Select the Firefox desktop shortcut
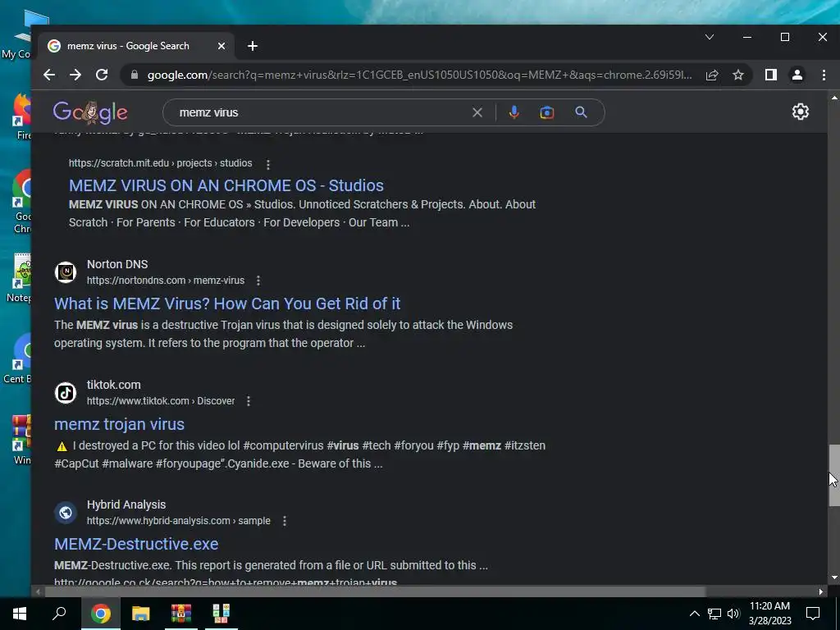 pos(22,116)
